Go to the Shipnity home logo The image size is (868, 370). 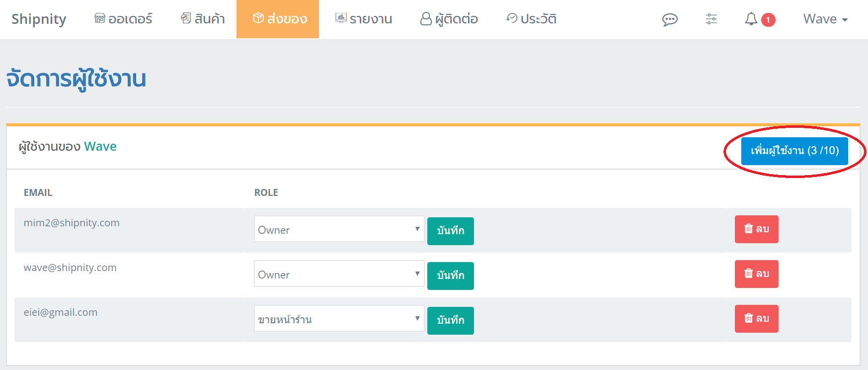[x=39, y=19]
